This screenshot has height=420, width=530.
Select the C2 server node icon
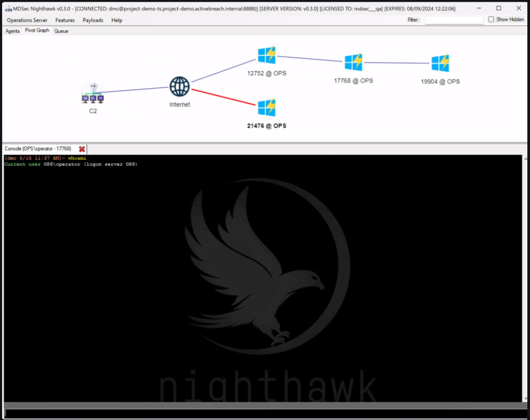click(93, 93)
